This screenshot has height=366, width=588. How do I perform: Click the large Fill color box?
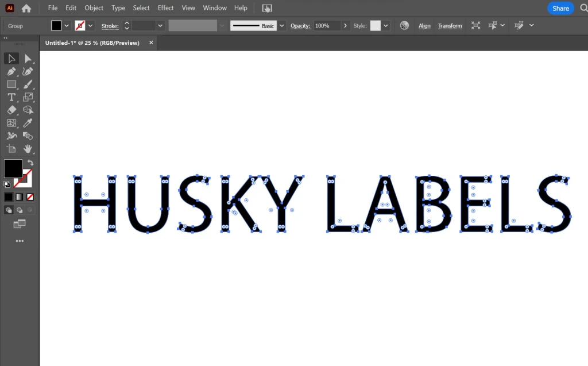[x=13, y=168]
